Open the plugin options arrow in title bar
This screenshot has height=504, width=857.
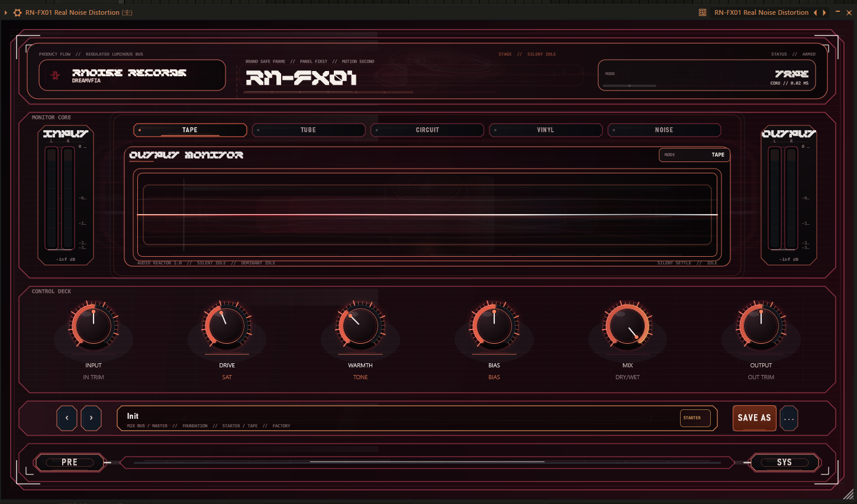6,12
